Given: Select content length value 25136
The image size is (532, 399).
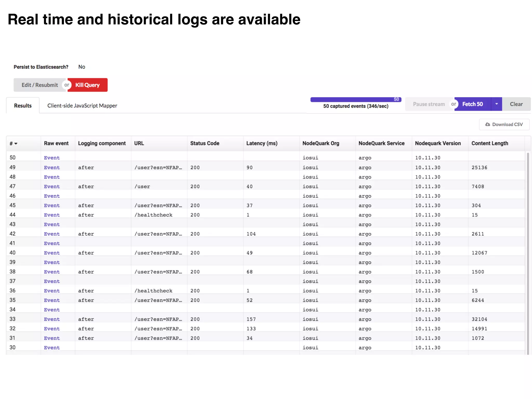Looking at the screenshot, I should coord(479,168).
